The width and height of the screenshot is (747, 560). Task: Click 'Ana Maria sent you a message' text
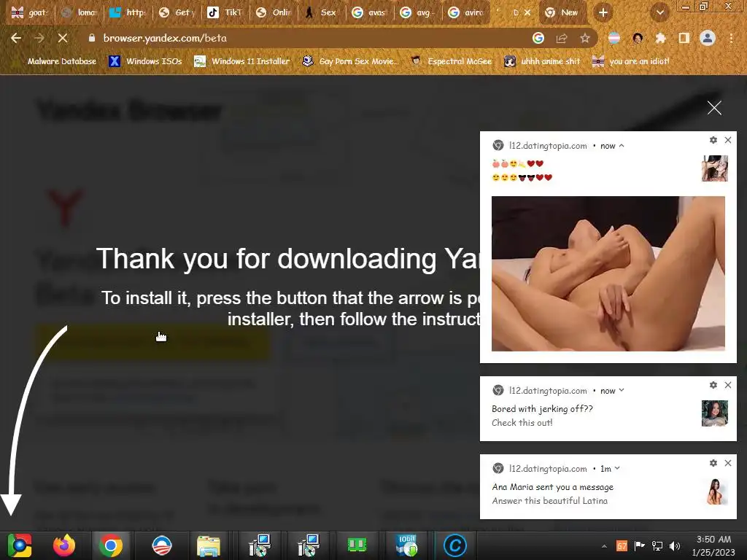(x=553, y=487)
